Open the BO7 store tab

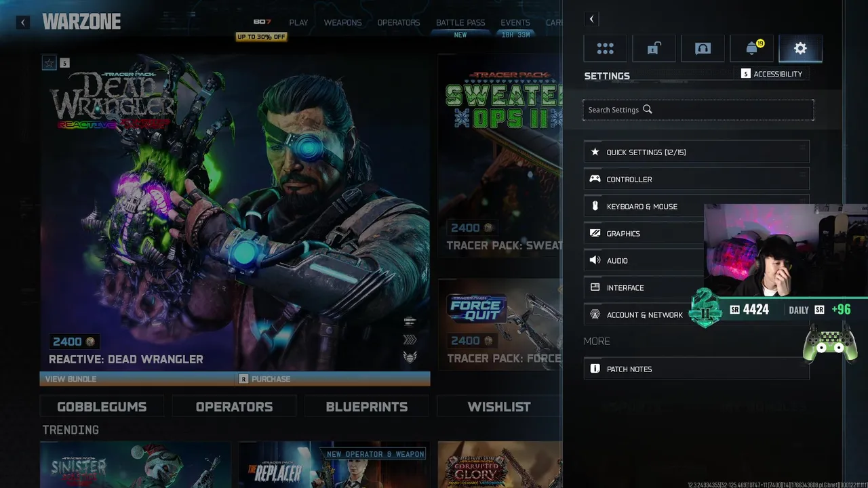point(262,22)
